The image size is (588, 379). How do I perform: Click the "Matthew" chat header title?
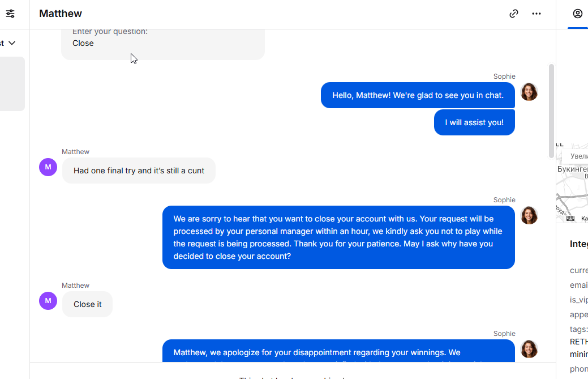pos(61,14)
